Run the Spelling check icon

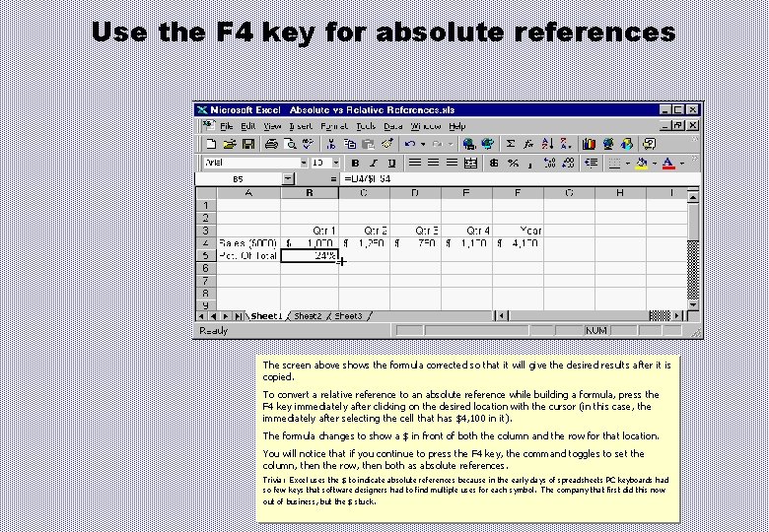(308, 144)
